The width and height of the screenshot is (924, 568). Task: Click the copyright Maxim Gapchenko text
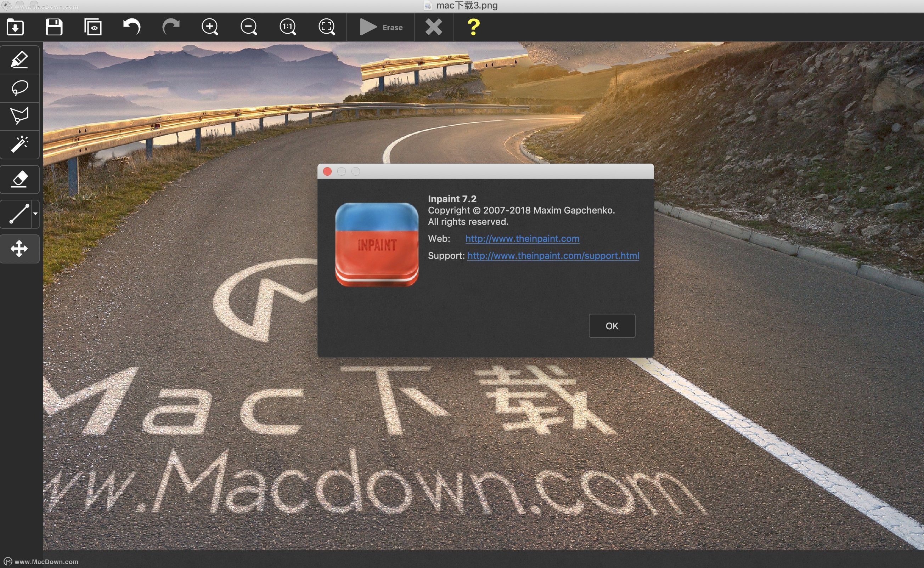[x=521, y=210]
